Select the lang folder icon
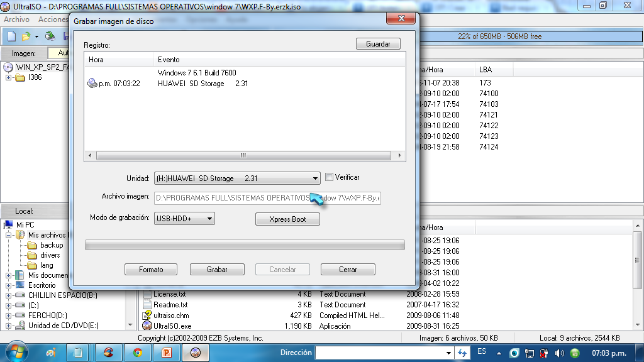This screenshot has height=362, width=644. point(32,266)
